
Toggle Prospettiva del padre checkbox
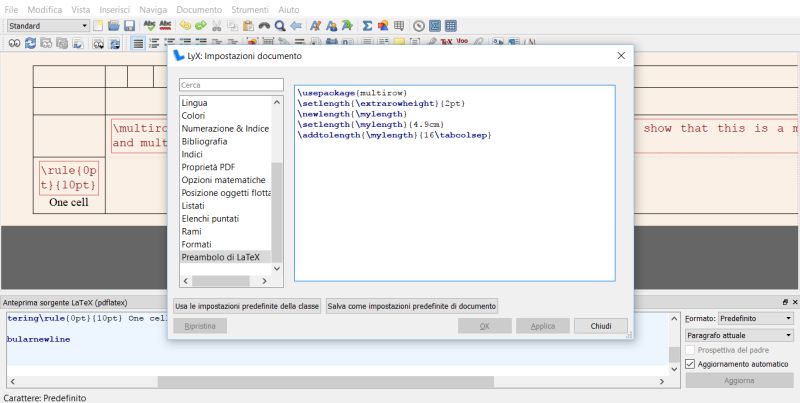(x=690, y=350)
